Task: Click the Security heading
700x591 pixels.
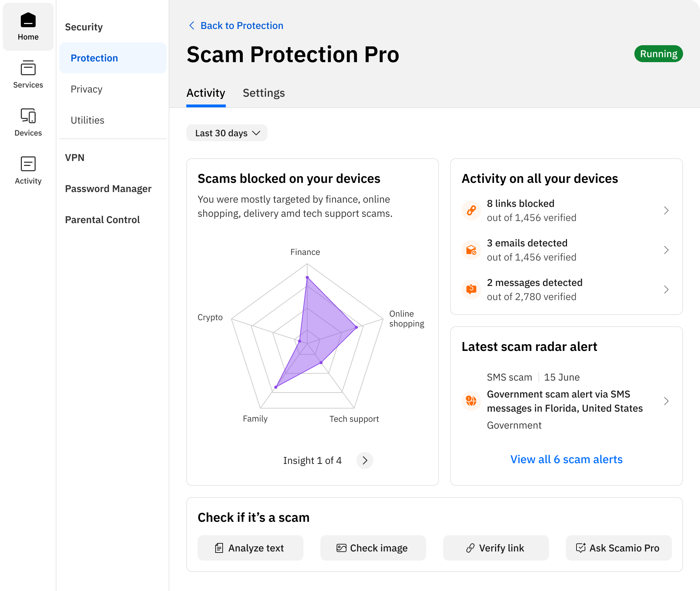Action: 84,27
